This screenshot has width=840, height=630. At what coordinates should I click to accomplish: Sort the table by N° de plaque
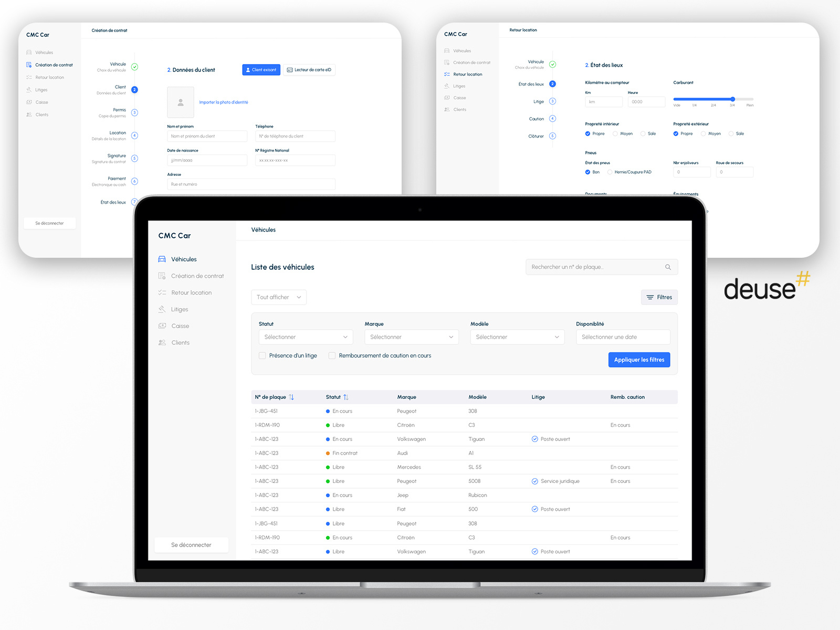pyautogui.click(x=292, y=397)
